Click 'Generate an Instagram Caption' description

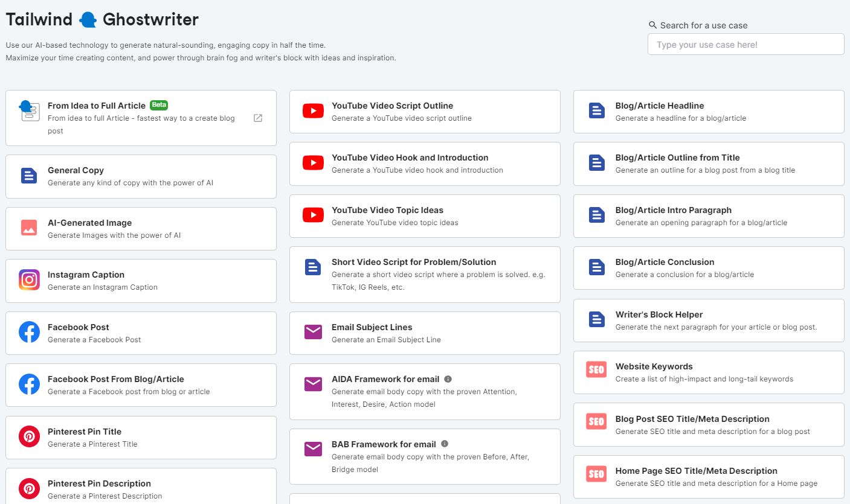point(103,287)
